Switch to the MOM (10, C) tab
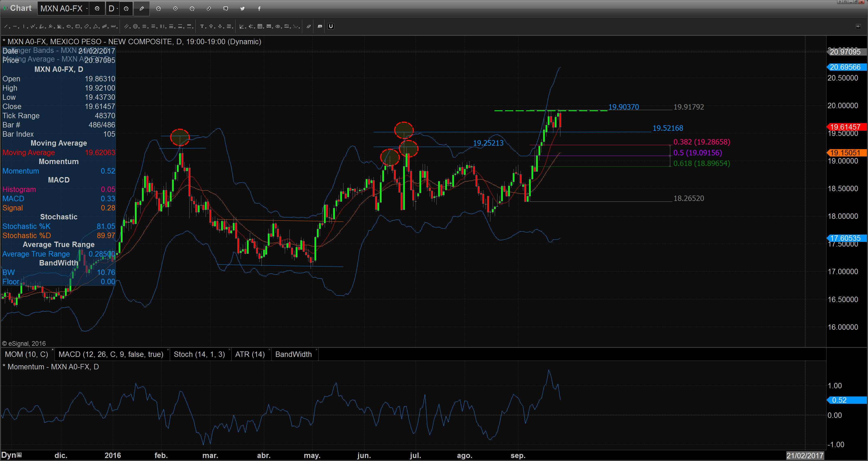This screenshot has height=461, width=868. coord(27,354)
